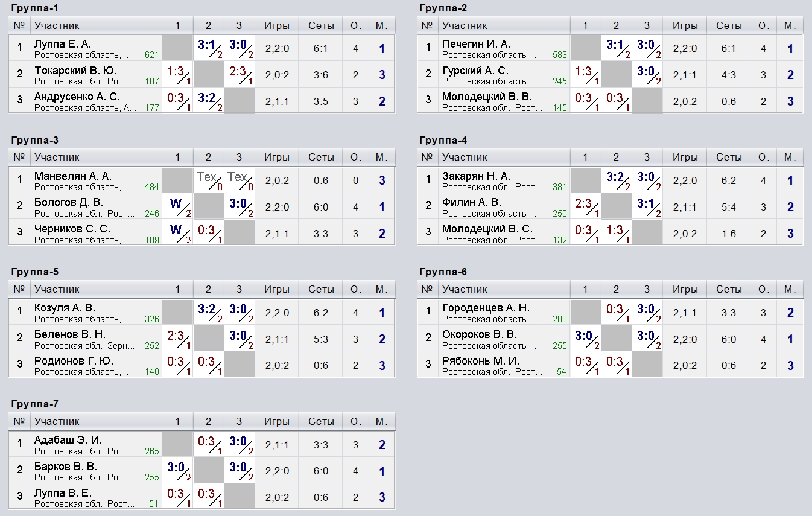Open Беленов В. Н. 2:3 score cell

(x=177, y=339)
